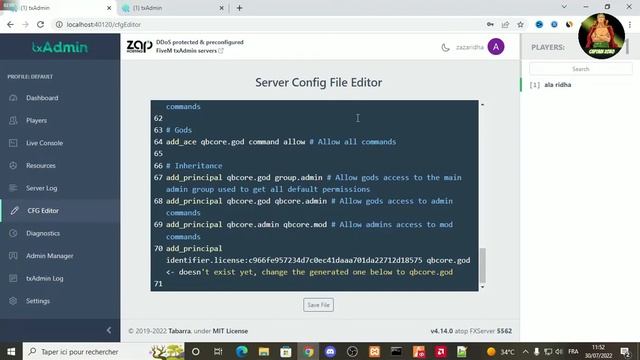Click the Settings gear icon

(x=13, y=301)
